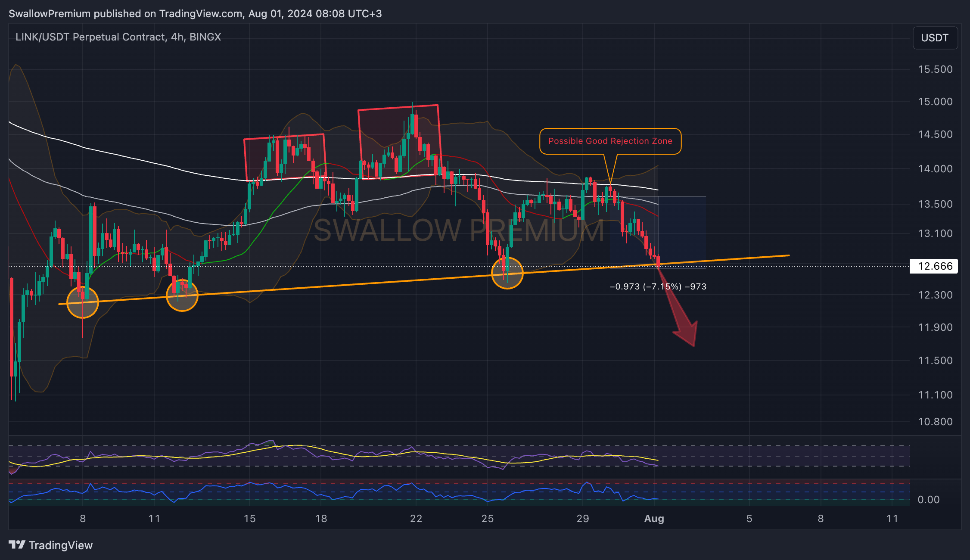Screen dimensions: 970x560
Task: Click the Aug date label on time axis
Action: (654, 519)
